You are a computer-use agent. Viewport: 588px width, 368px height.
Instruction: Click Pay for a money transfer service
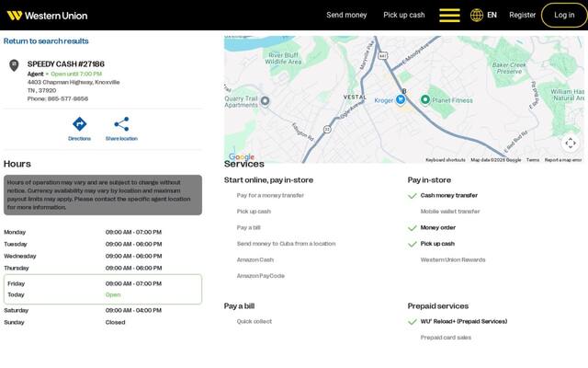(270, 195)
